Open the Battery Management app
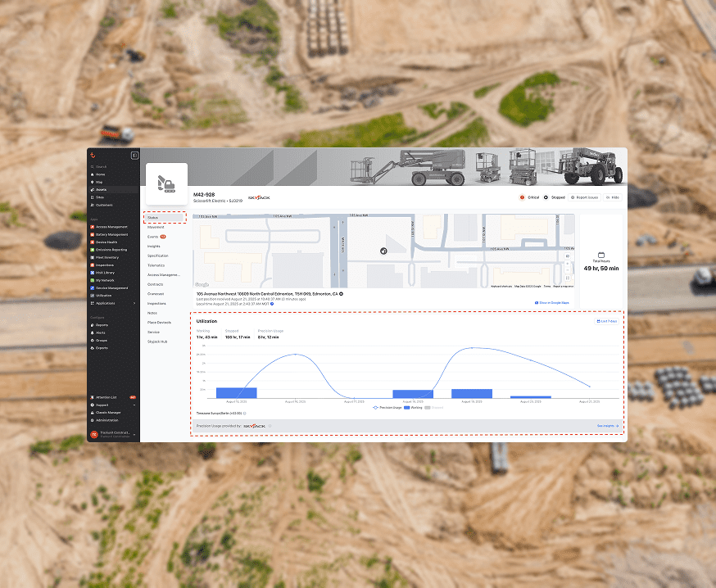 109,235
